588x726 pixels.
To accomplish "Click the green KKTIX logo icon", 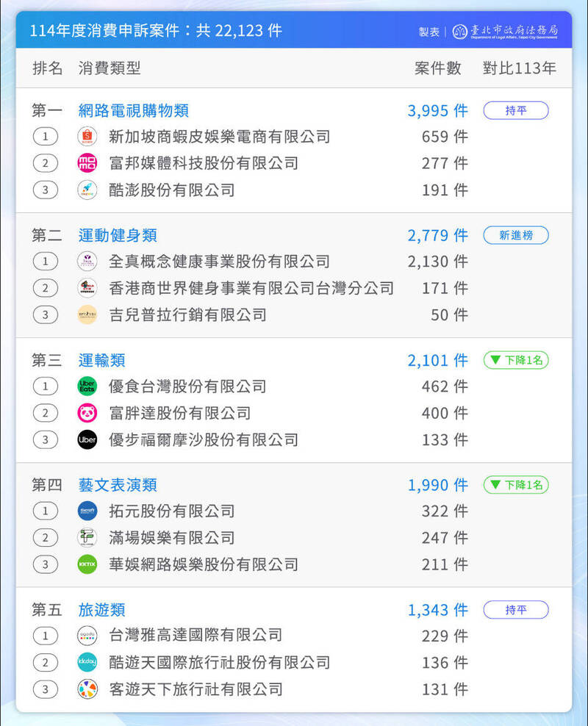I will [x=87, y=564].
